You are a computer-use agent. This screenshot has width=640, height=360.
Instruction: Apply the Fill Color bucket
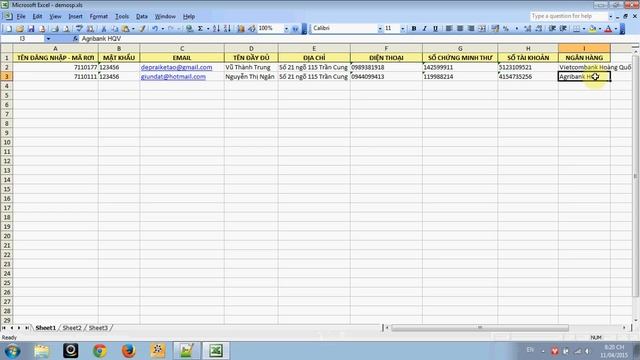point(592,29)
